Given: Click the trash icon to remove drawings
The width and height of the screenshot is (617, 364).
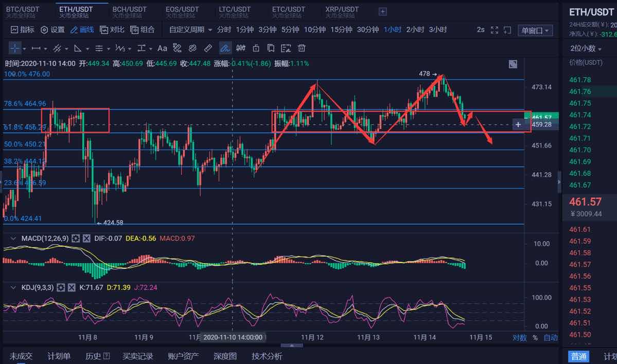Looking at the screenshot, I should pos(301,48).
